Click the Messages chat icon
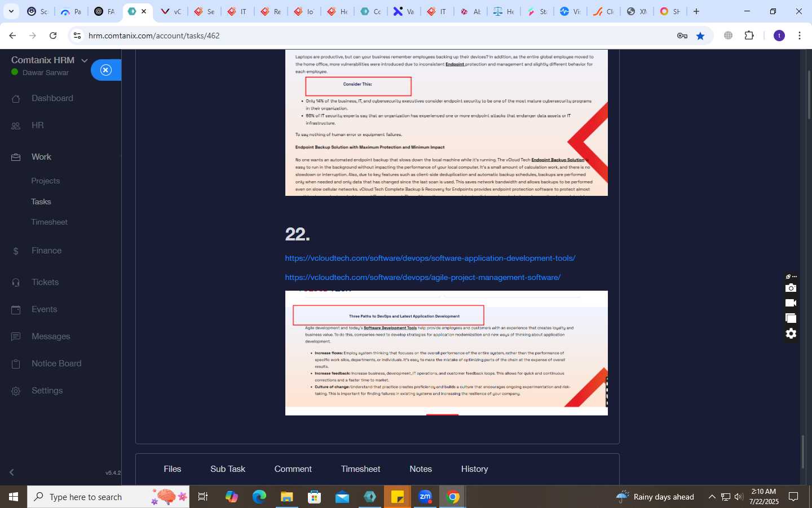Screen dimensions: 812x508 coord(16,337)
